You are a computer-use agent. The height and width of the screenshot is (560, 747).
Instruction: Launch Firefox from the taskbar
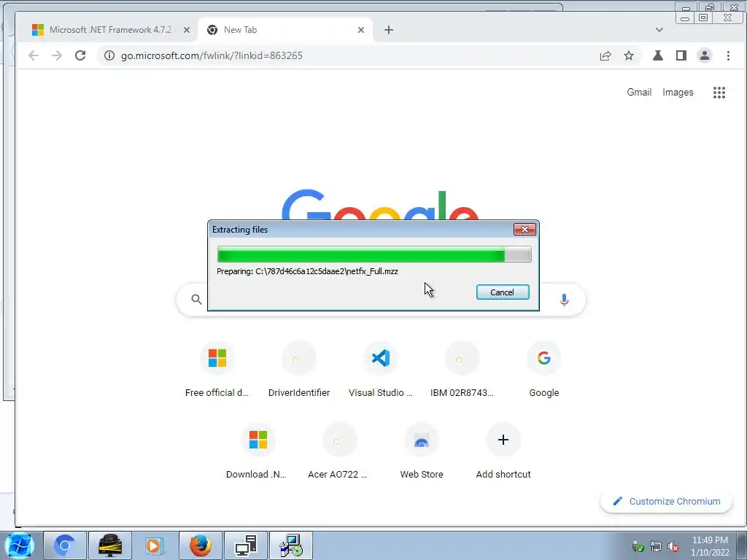pyautogui.click(x=200, y=545)
